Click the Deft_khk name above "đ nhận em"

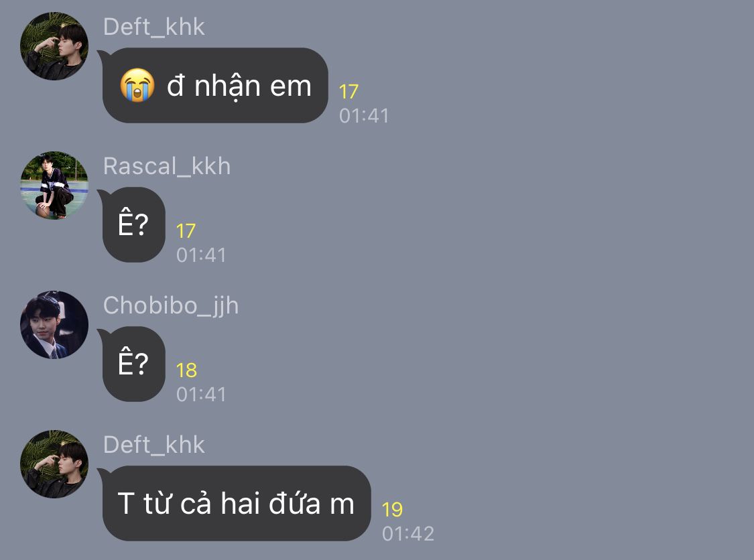154,27
